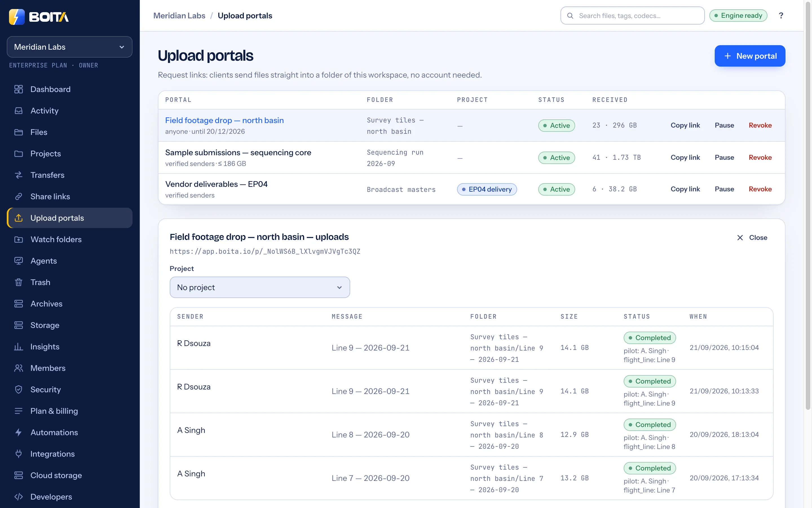Click the Active badge for Vendor deliverables

click(x=556, y=189)
